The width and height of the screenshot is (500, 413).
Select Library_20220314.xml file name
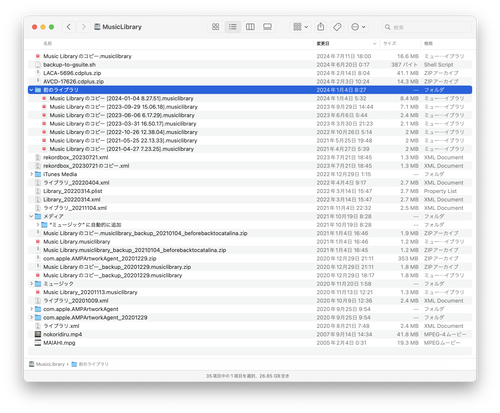(72, 199)
